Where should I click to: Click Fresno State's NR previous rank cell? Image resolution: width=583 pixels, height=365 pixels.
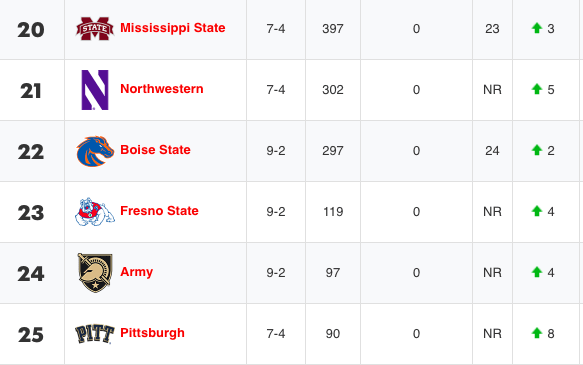(x=492, y=212)
